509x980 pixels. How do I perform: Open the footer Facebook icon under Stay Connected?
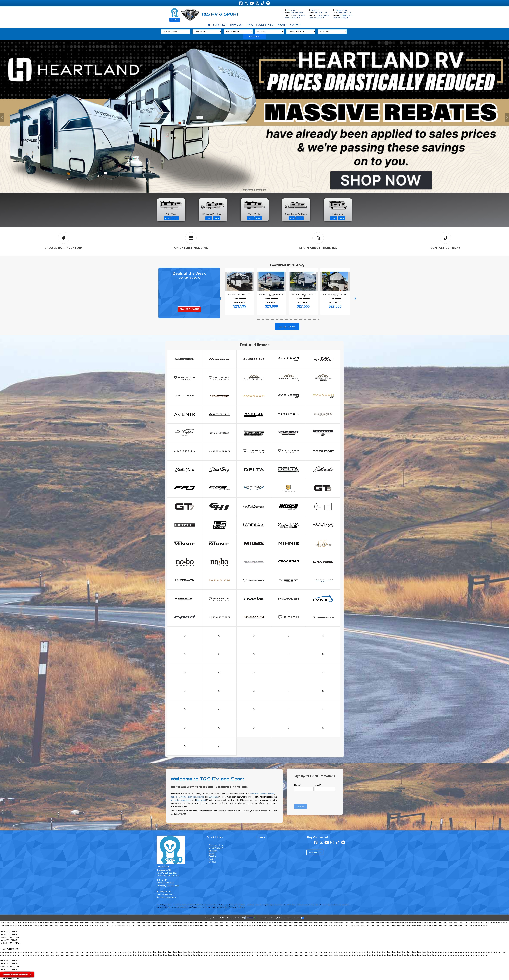point(316,842)
